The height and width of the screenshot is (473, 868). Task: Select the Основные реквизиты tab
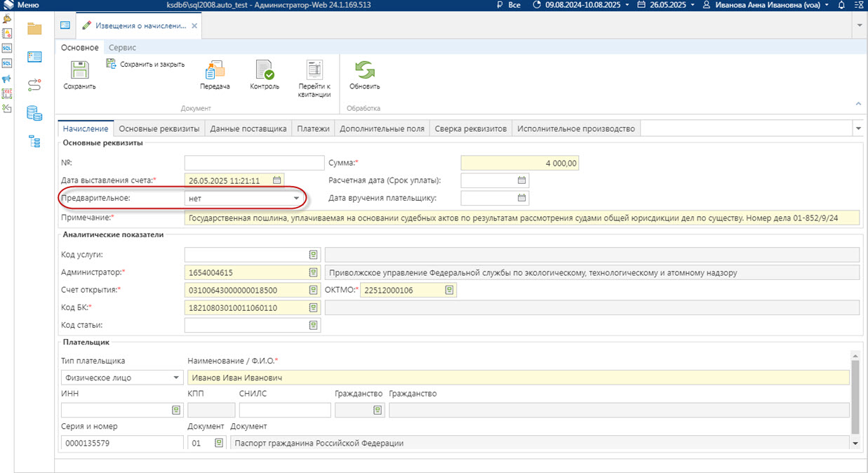click(x=159, y=129)
